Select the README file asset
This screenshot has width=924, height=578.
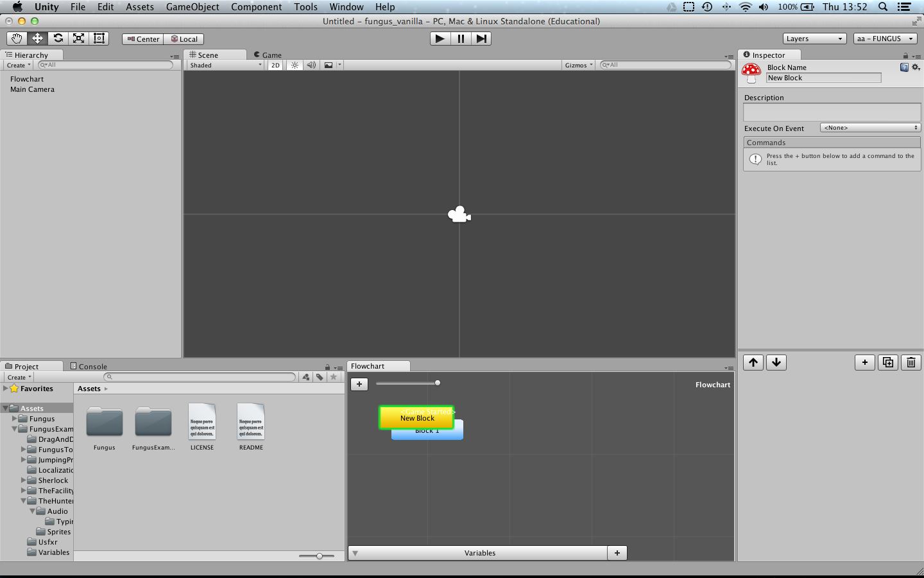point(251,421)
